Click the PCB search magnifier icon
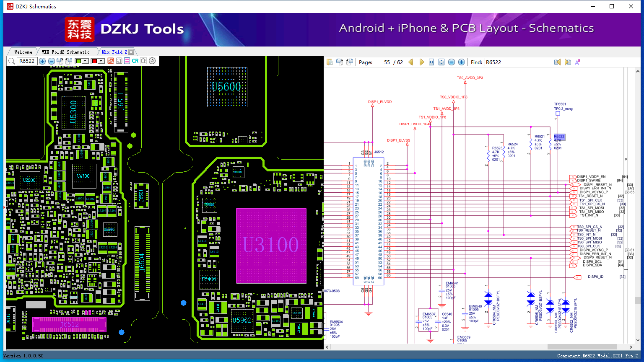This screenshot has height=362, width=644. [12, 61]
